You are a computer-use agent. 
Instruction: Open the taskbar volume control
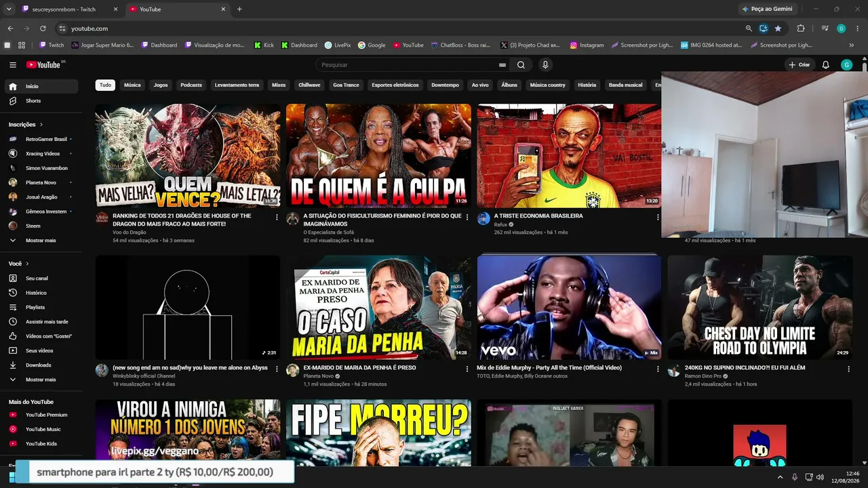pyautogui.click(x=820, y=477)
